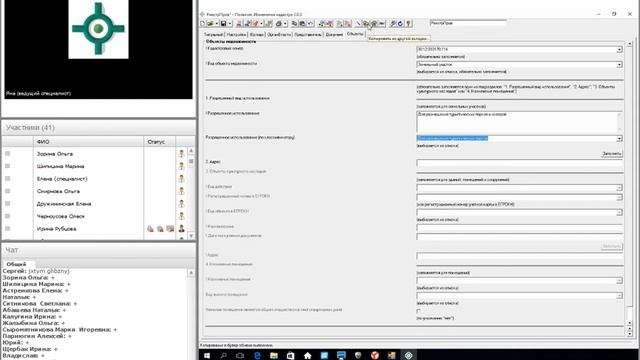
Task: Click Зорина Ольга participant status icon
Action: (181, 153)
